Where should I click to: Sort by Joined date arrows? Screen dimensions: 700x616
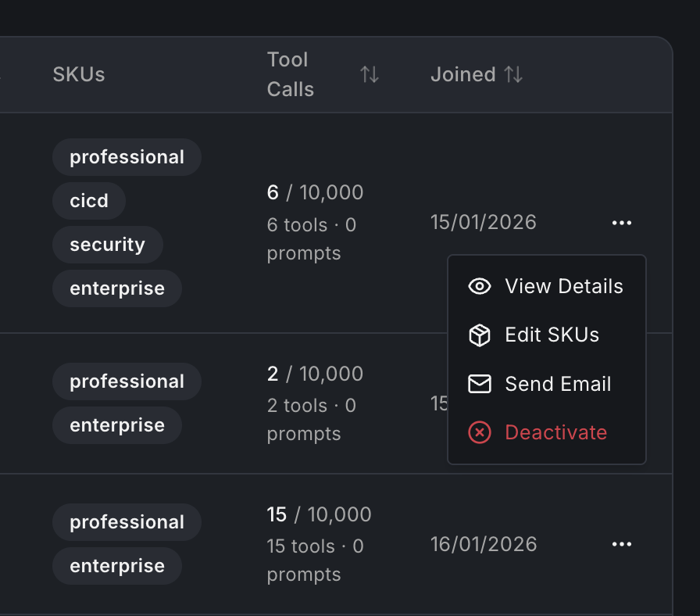(x=513, y=75)
